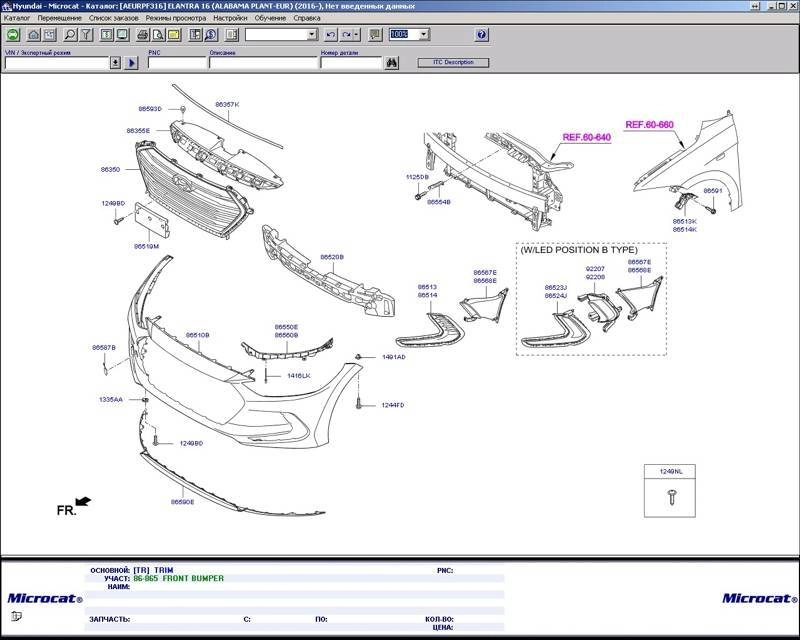Viewport: 800px width, 640px height.
Task: Select part callout 86590E on the diagram
Action: point(183,502)
